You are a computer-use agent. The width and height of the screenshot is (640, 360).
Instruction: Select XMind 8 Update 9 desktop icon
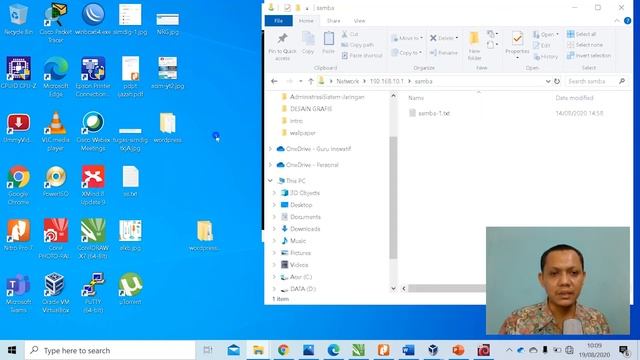pyautogui.click(x=93, y=184)
